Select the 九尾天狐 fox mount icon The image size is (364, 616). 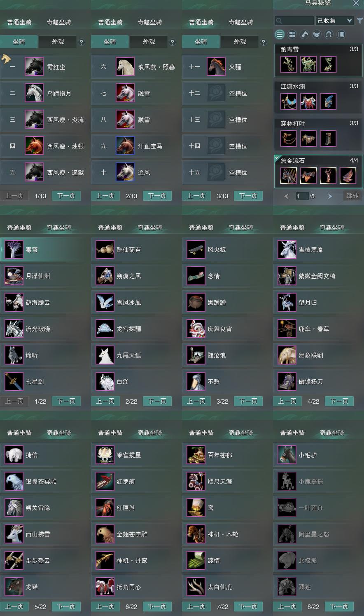tap(105, 355)
